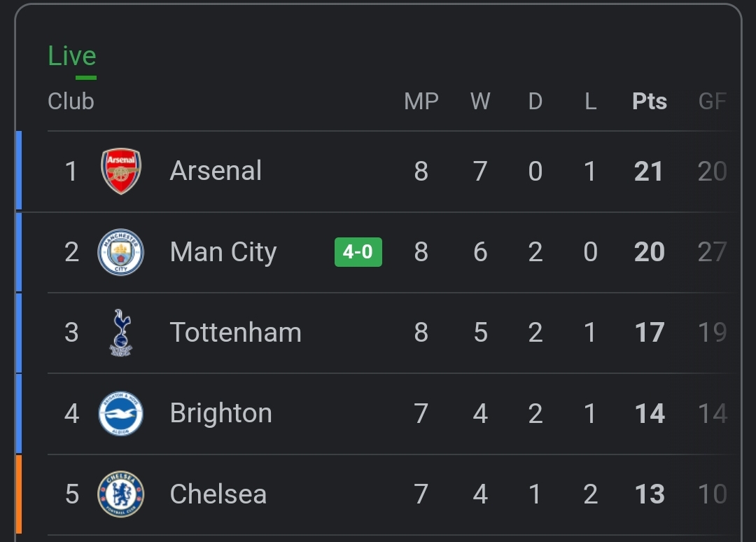This screenshot has height=542, width=756.
Task: Select the Tottenham team name
Action: click(235, 333)
